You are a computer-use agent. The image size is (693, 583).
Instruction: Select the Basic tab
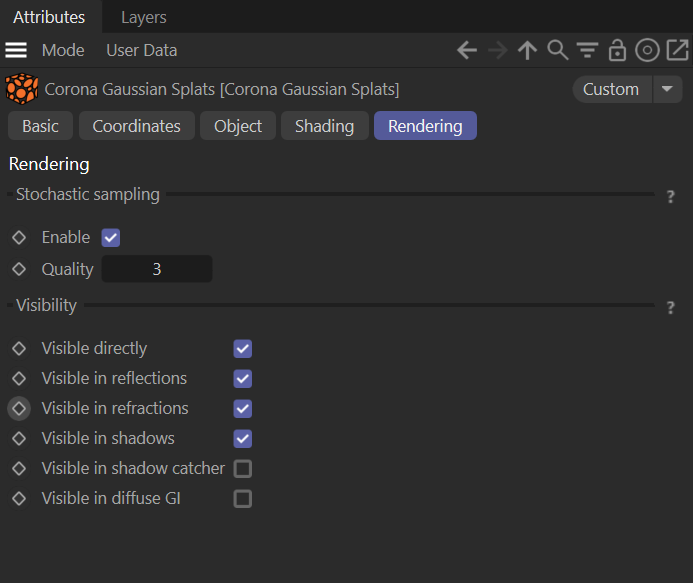(40, 126)
